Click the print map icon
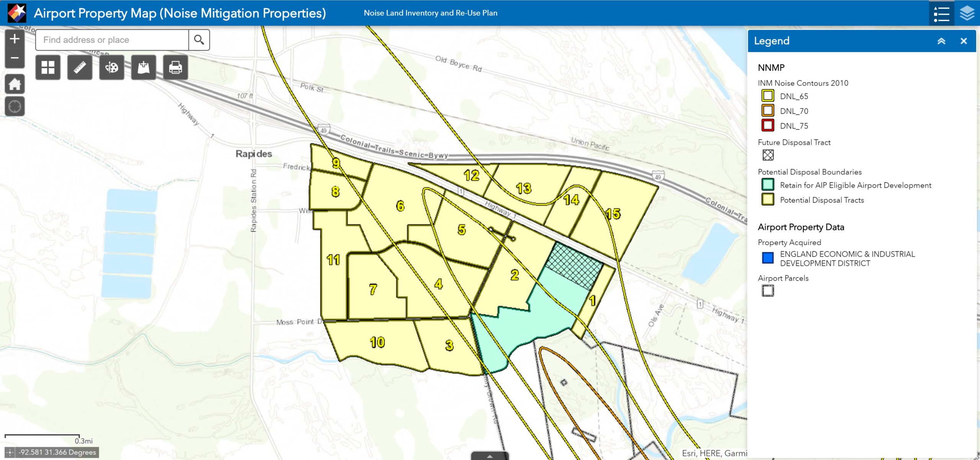The width and height of the screenshot is (980, 460). pyautogui.click(x=175, y=67)
